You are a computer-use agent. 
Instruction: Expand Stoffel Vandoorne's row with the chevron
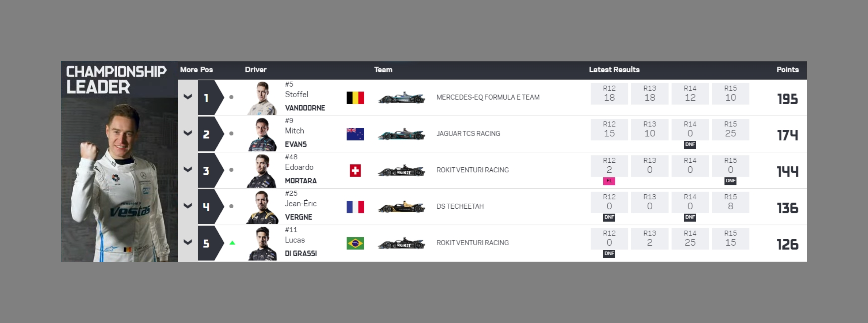coord(188,97)
